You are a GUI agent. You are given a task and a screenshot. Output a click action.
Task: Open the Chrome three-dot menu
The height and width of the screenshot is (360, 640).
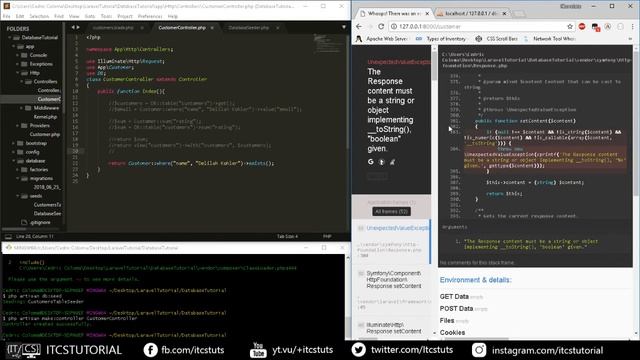tap(633, 27)
